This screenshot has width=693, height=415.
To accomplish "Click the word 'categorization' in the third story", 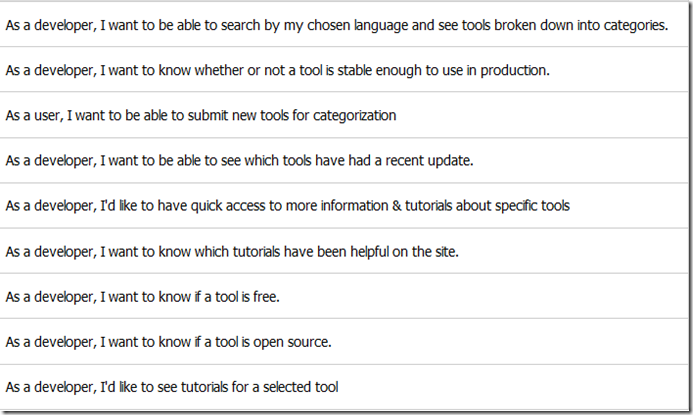I will 355,116.
